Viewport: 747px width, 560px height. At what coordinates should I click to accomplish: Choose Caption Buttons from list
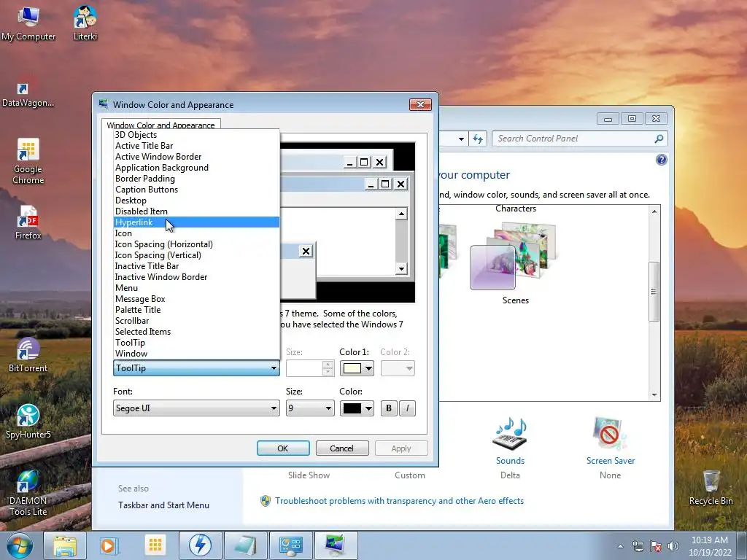pyautogui.click(x=196, y=190)
